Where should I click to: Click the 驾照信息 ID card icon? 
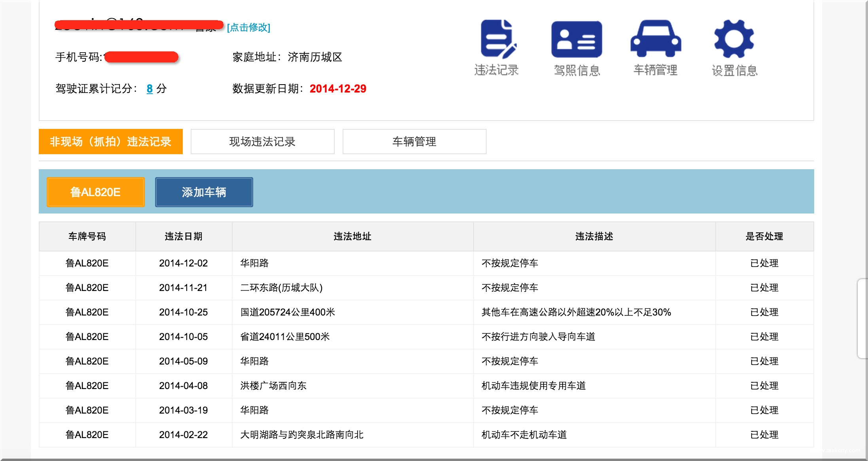(576, 40)
